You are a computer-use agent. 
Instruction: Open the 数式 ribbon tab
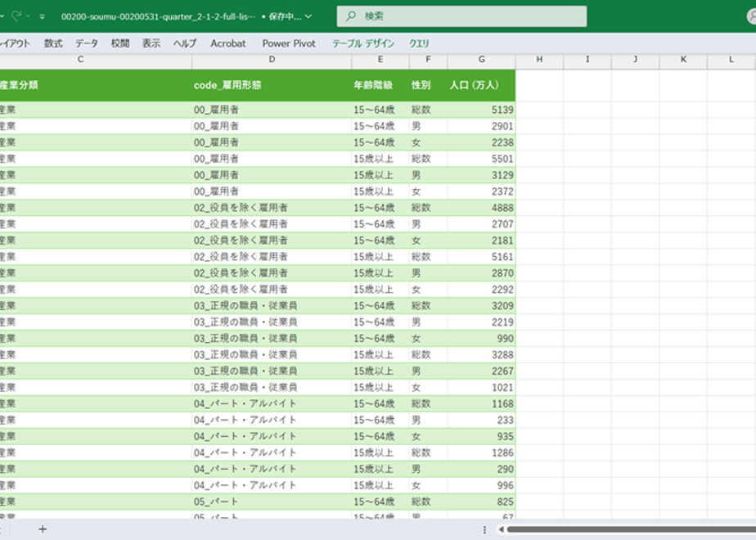click(x=53, y=43)
